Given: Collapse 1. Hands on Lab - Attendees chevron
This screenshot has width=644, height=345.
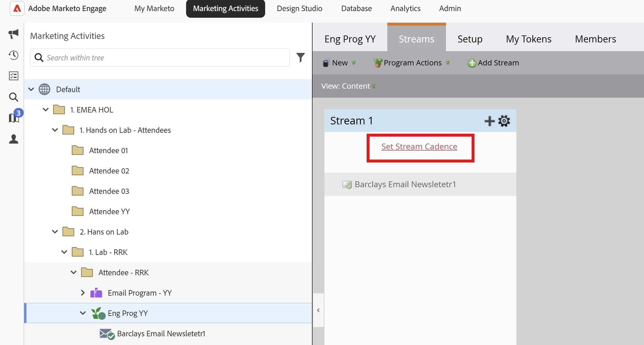Looking at the screenshot, I should pyautogui.click(x=55, y=130).
